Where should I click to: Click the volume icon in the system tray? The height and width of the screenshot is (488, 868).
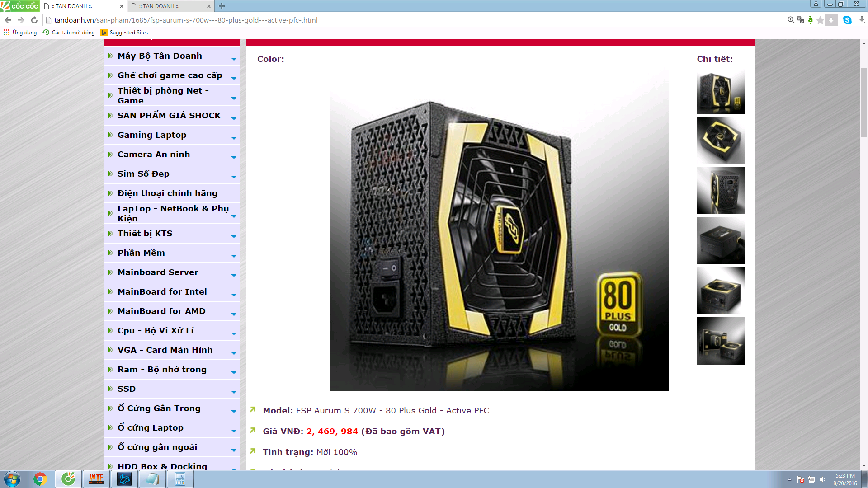point(822,479)
